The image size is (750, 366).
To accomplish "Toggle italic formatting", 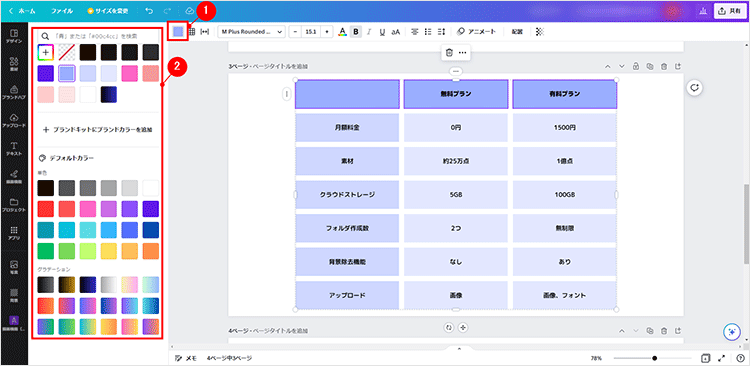I will 369,32.
